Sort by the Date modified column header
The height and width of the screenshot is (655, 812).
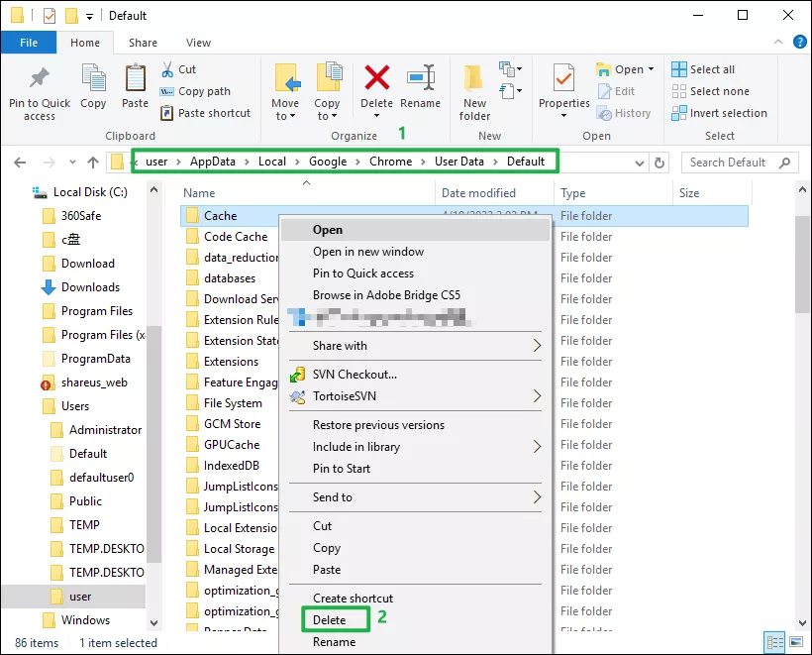click(x=494, y=193)
